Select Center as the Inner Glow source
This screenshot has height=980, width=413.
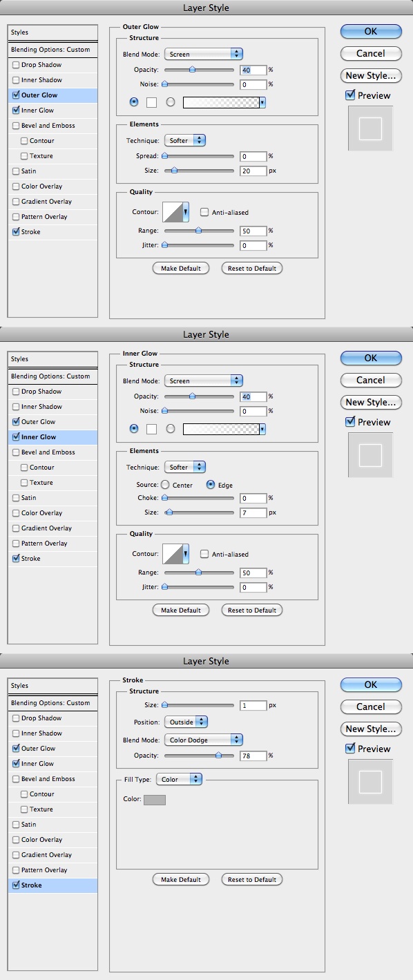[165, 485]
